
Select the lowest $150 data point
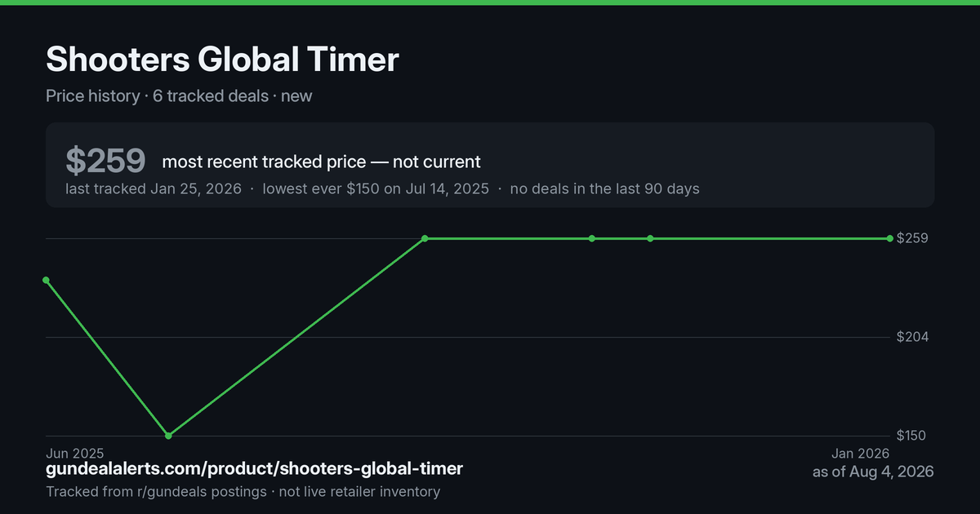[168, 436]
